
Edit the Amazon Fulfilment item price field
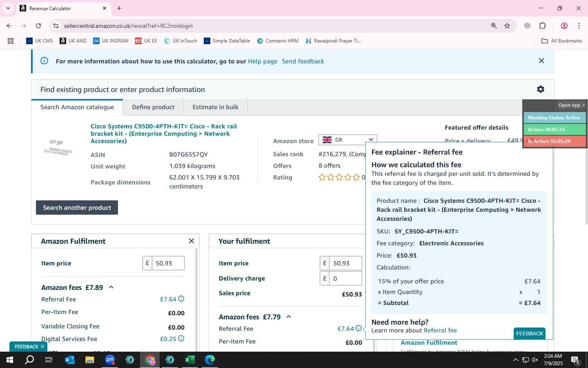[x=168, y=263]
